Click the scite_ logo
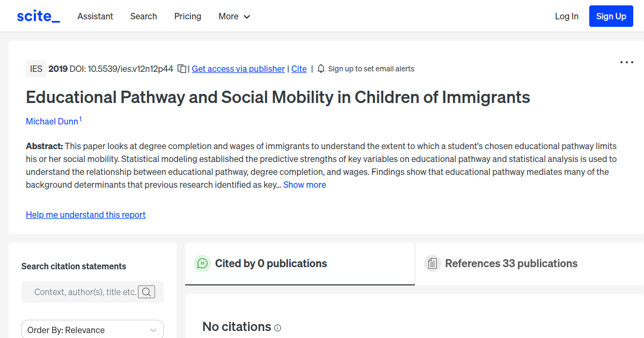 [38, 16]
